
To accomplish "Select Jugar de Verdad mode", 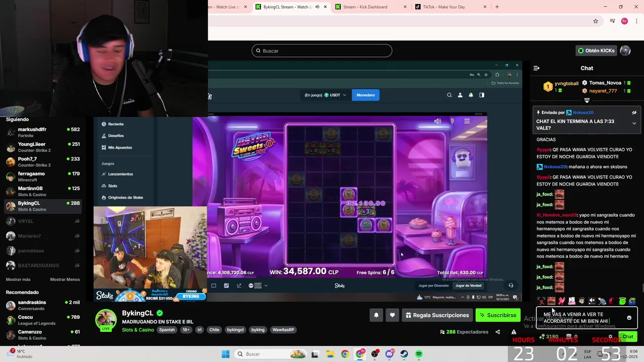I will click(x=468, y=286).
